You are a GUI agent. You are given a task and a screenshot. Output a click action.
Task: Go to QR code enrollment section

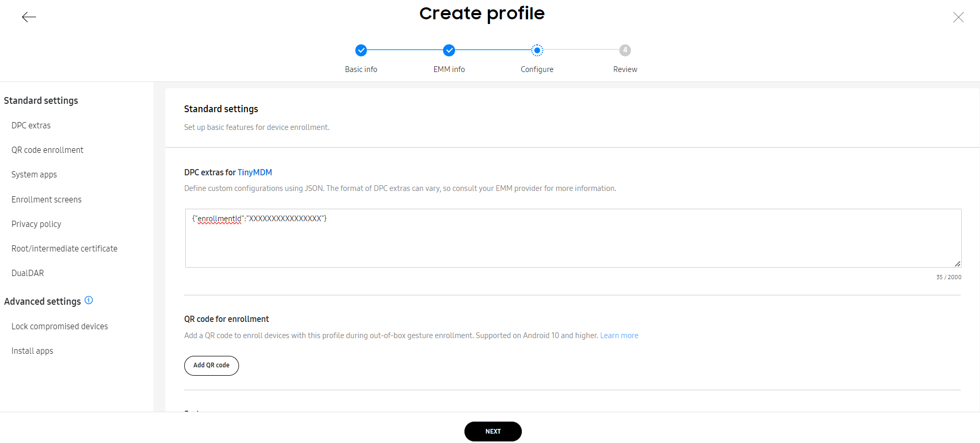(47, 150)
